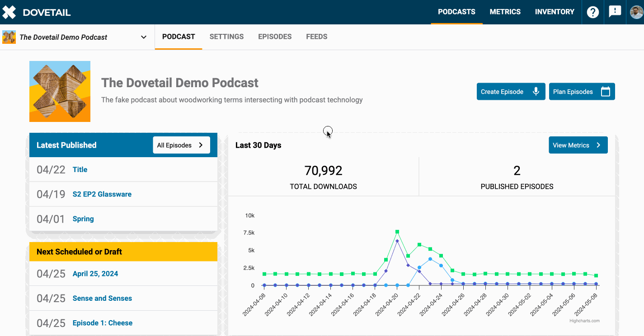This screenshot has width=644, height=336.
Task: Go to the INVENTORY top navigation
Action: coord(555,12)
